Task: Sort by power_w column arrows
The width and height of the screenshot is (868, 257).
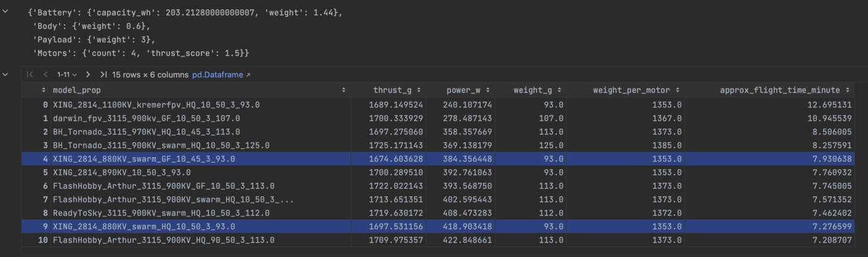Action: tap(488, 90)
